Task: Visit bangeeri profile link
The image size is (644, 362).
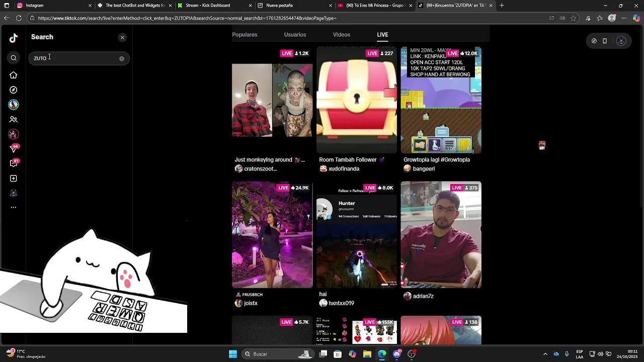Action: click(424, 169)
